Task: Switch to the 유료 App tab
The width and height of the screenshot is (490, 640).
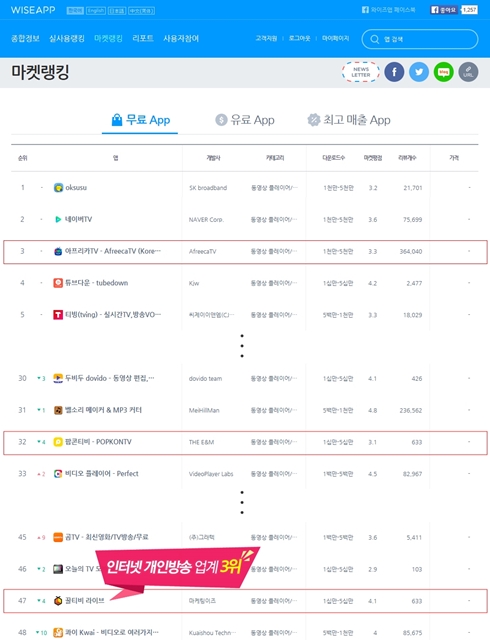Action: (245, 120)
